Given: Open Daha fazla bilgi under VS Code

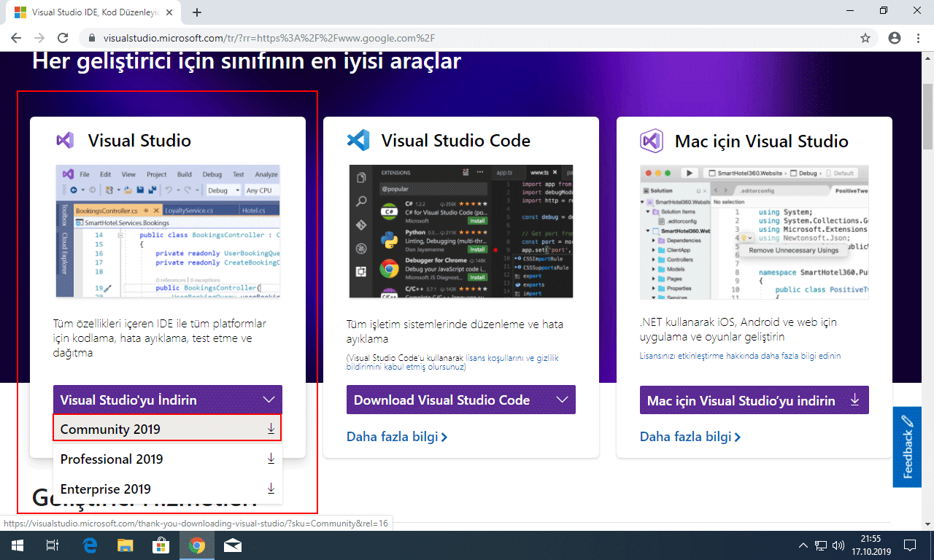Looking at the screenshot, I should (x=397, y=437).
